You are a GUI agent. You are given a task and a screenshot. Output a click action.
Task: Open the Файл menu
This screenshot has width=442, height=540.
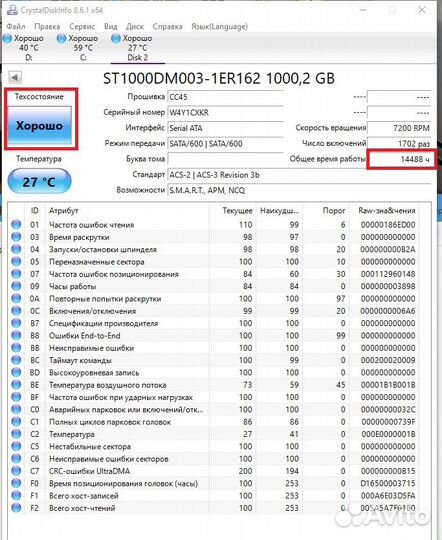click(16, 27)
